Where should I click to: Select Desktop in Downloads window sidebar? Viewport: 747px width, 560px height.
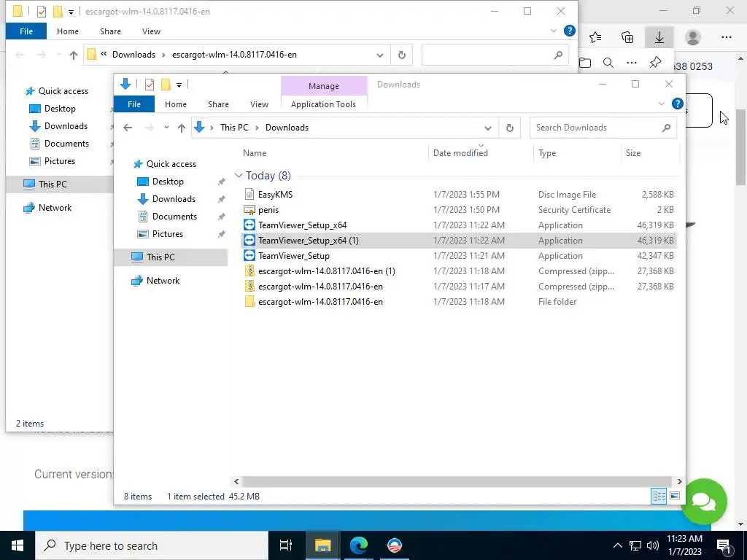[168, 182]
